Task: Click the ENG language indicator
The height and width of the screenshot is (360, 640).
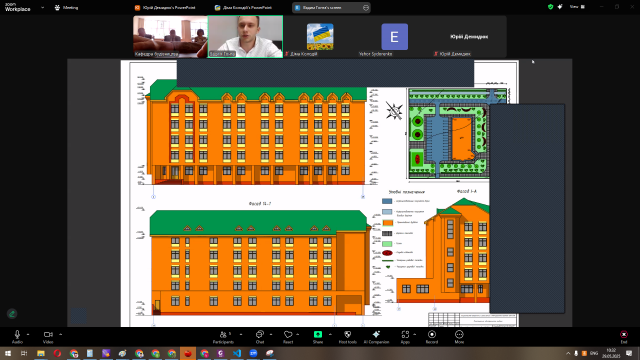Action: (594, 353)
